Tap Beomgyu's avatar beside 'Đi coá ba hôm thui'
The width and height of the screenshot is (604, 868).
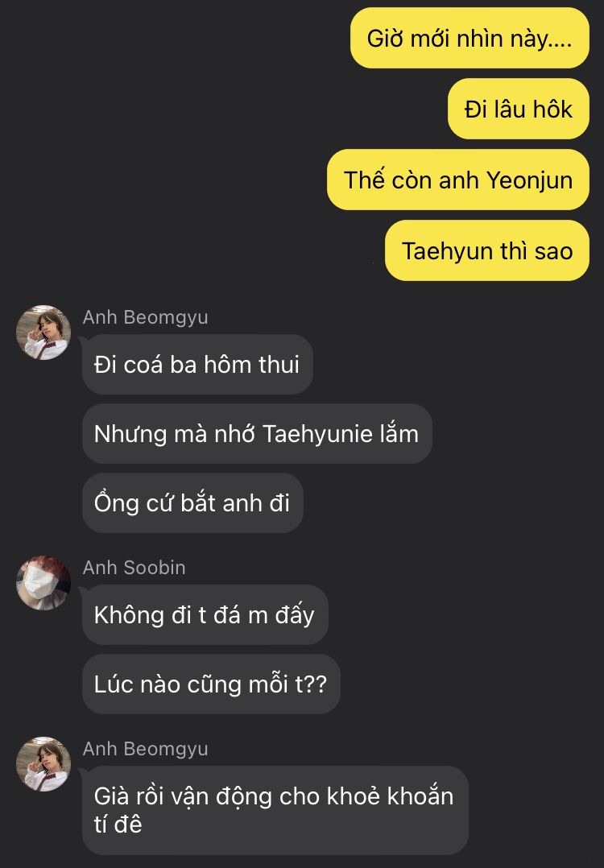pos(43,333)
